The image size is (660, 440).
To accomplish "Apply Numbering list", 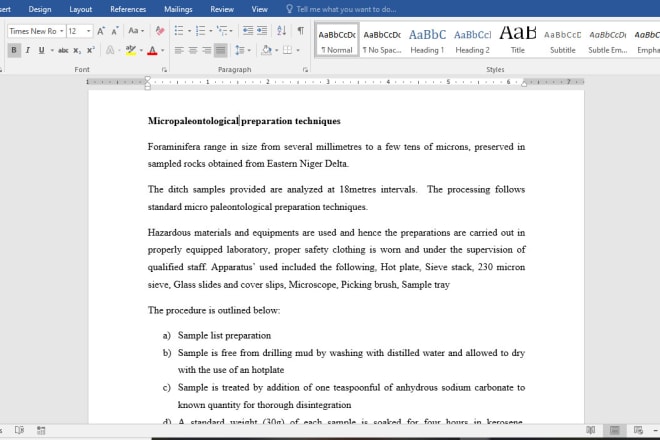I will coord(200,31).
